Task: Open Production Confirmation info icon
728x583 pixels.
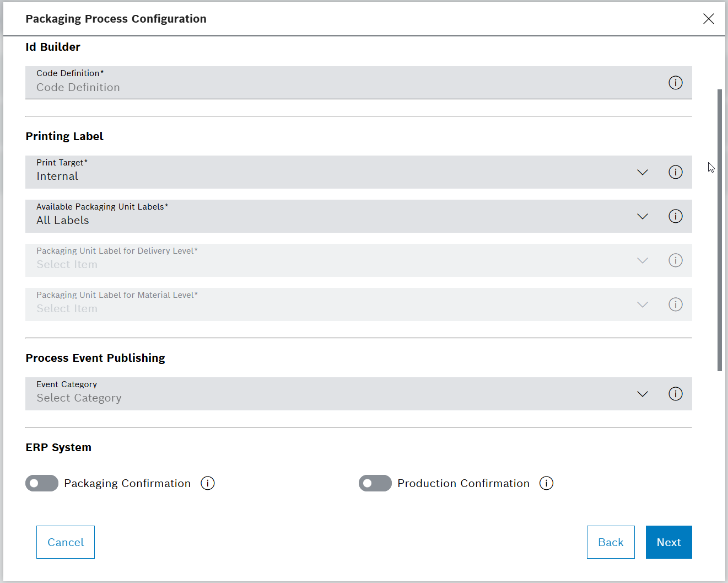Action: pyautogui.click(x=546, y=483)
